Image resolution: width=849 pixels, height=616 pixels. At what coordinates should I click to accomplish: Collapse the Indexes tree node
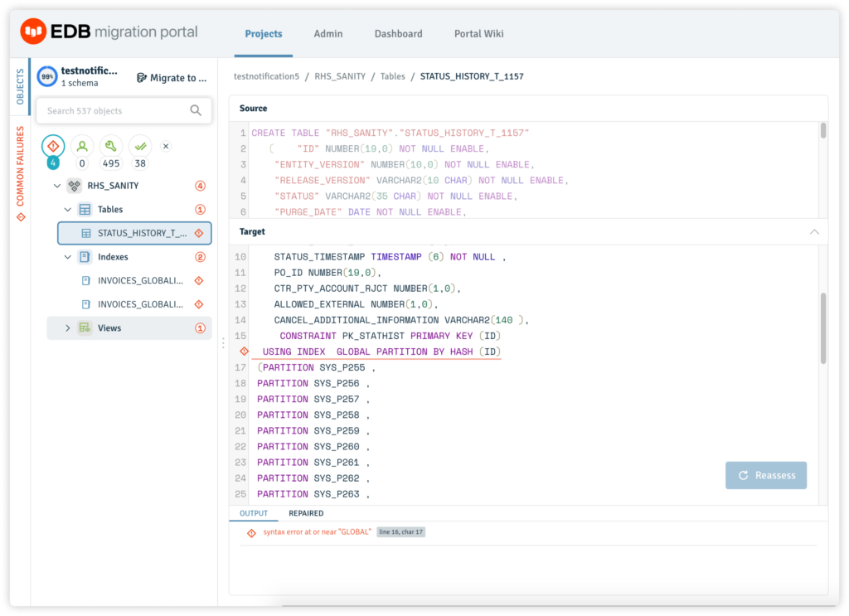coord(68,257)
